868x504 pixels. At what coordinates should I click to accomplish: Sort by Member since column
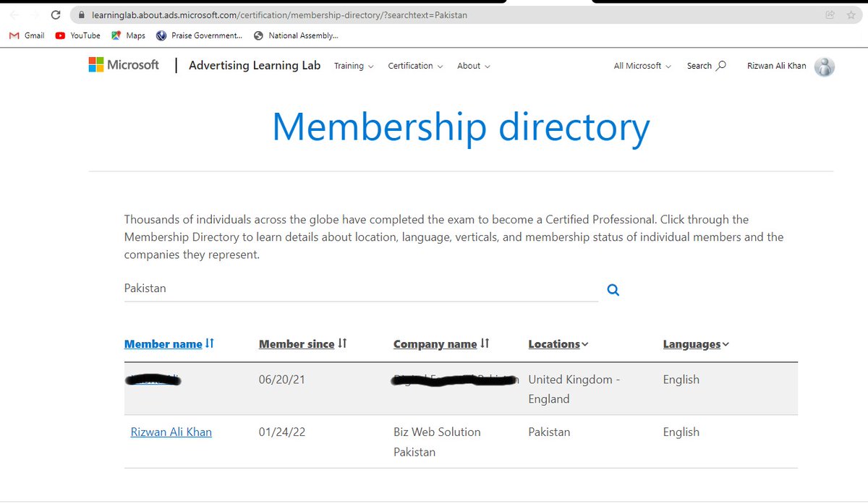pos(303,344)
